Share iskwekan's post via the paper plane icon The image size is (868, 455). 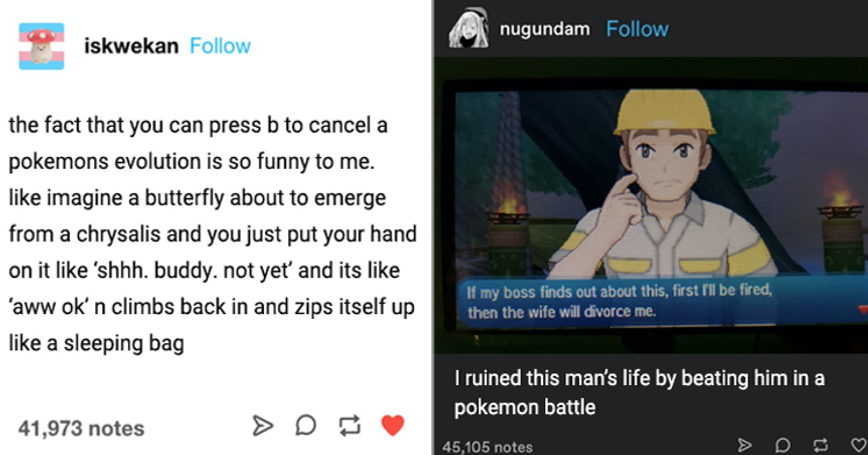tap(263, 425)
